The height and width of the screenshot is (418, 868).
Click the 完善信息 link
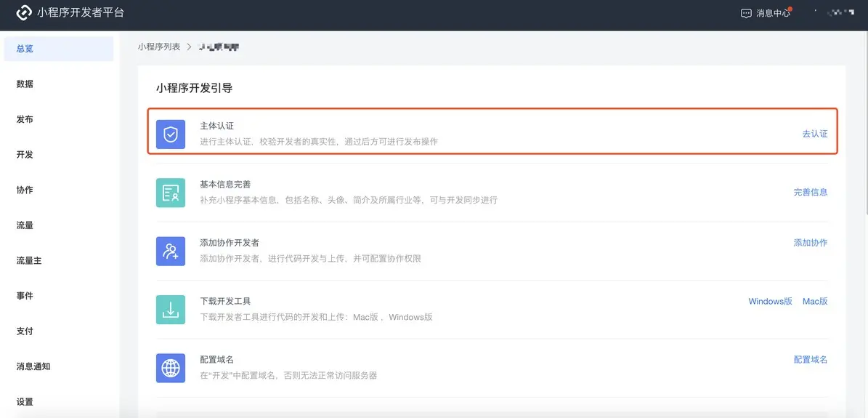click(x=810, y=193)
